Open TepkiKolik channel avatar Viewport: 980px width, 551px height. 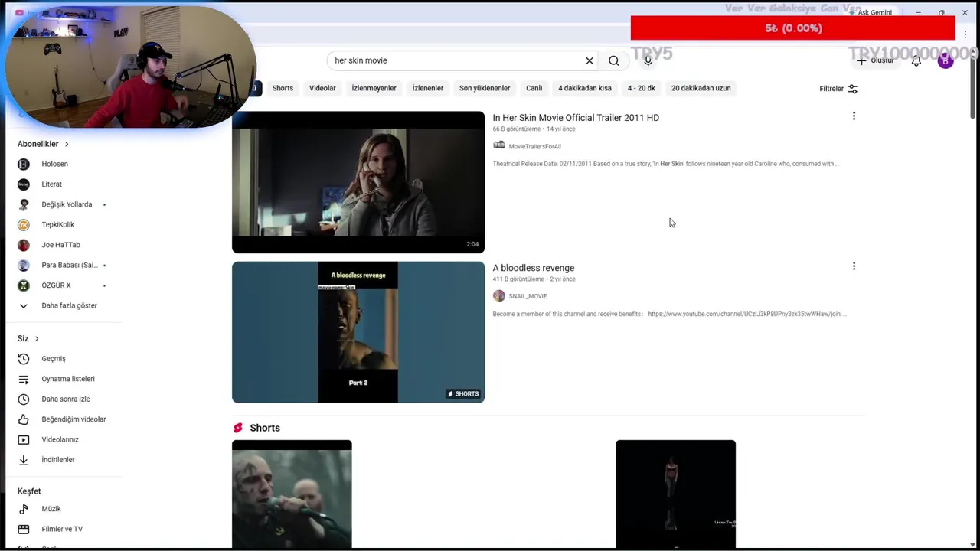point(24,225)
